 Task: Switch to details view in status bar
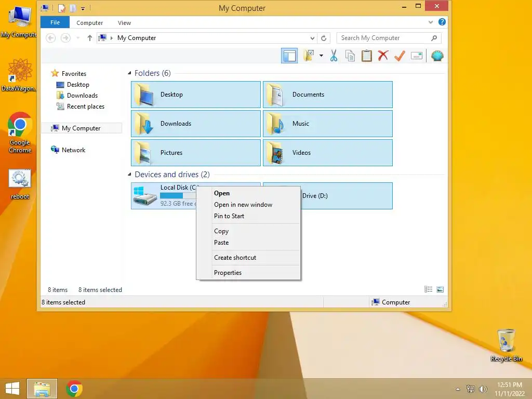428,289
